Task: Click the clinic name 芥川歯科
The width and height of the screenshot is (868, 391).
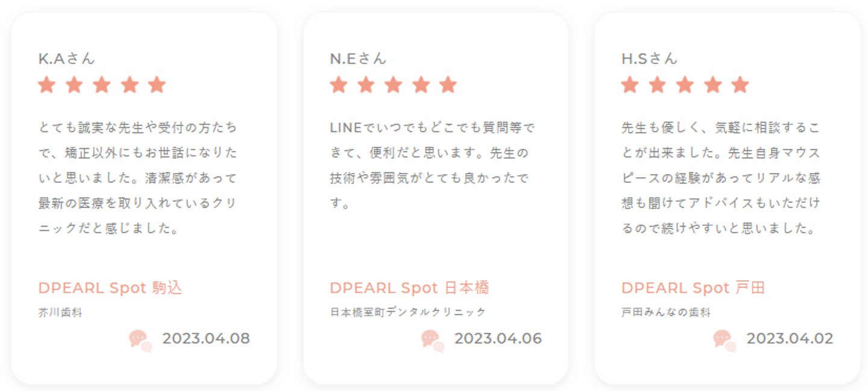Action: (60, 313)
